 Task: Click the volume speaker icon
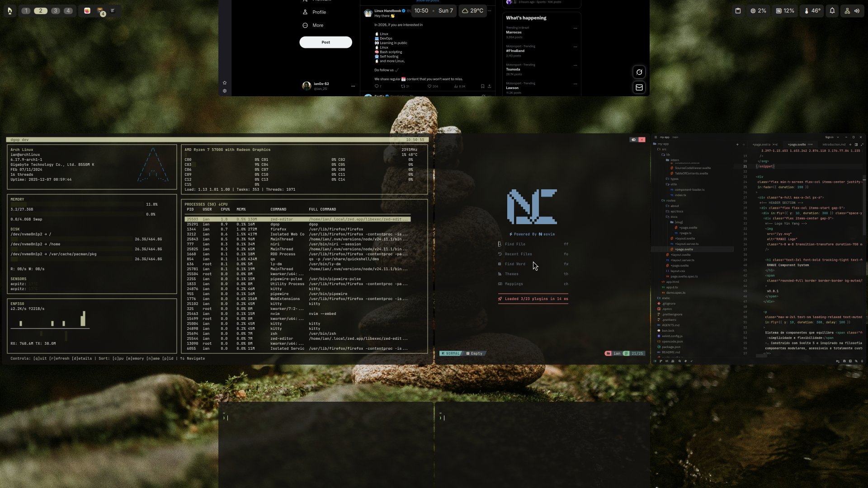(x=857, y=11)
